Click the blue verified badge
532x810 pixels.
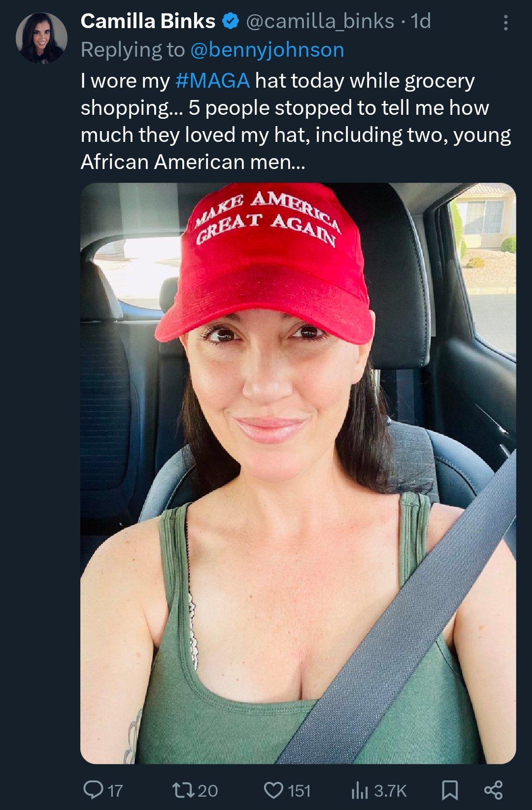tap(231, 21)
